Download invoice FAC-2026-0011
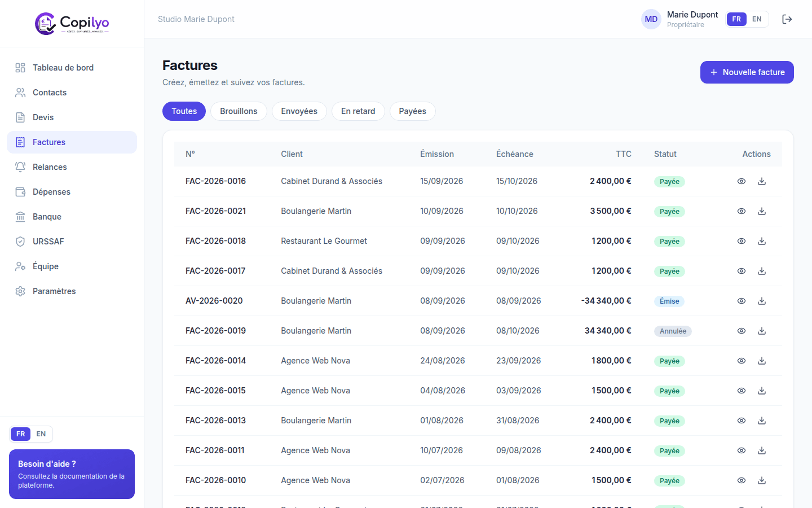 pyautogui.click(x=762, y=450)
